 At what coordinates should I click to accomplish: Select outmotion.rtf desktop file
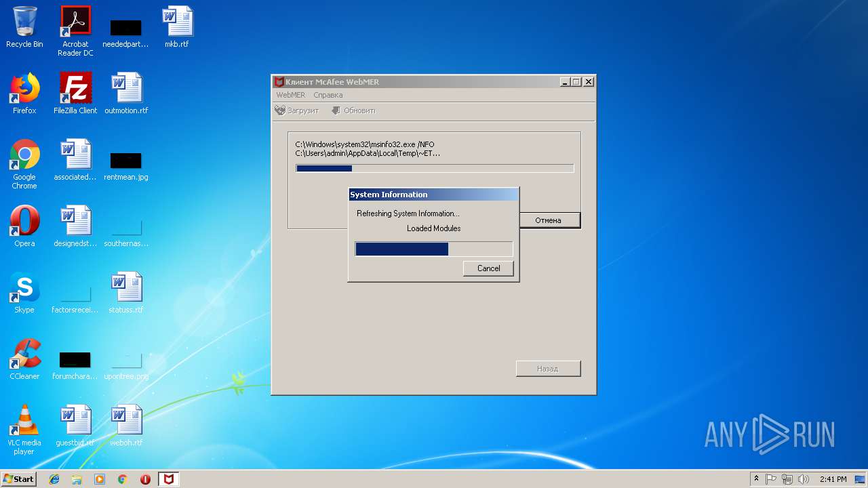pyautogui.click(x=126, y=94)
